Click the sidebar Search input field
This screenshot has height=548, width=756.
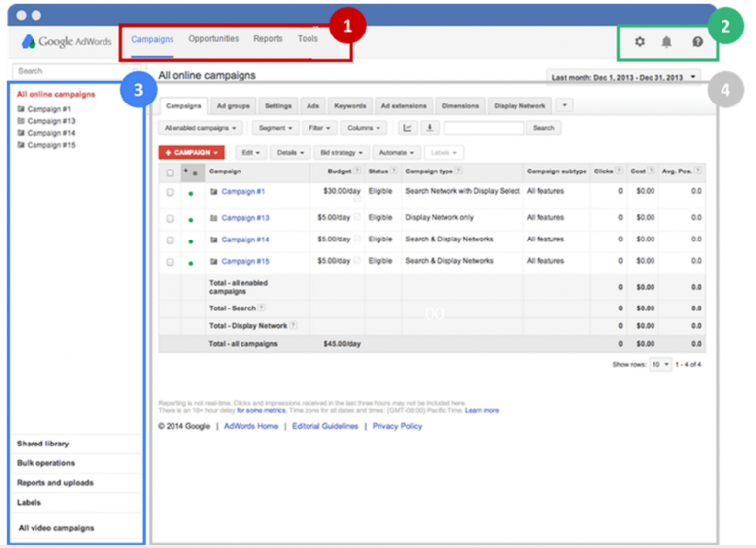(76, 71)
